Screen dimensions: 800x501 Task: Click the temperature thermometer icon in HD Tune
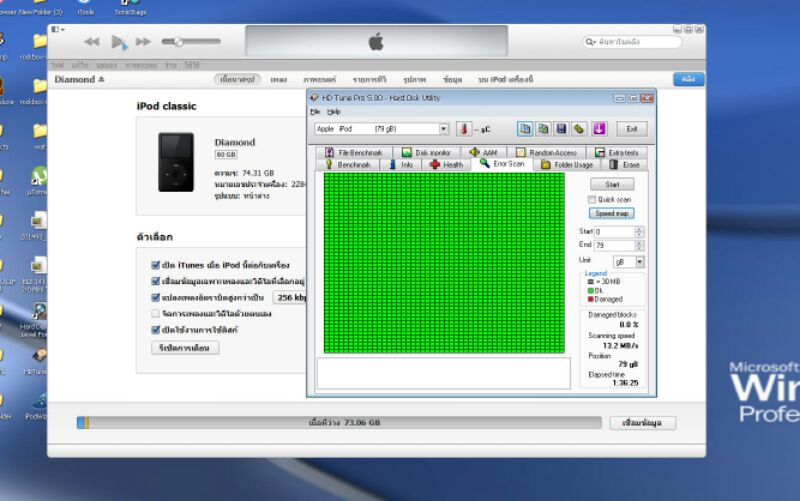[463, 129]
